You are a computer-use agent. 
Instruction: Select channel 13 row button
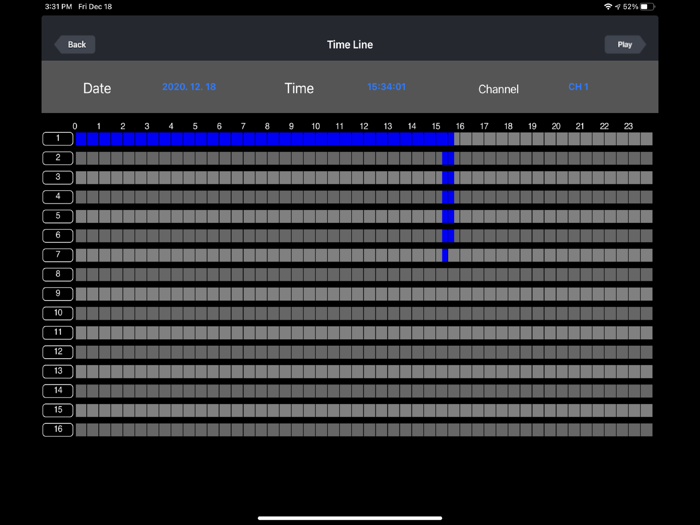(x=58, y=371)
